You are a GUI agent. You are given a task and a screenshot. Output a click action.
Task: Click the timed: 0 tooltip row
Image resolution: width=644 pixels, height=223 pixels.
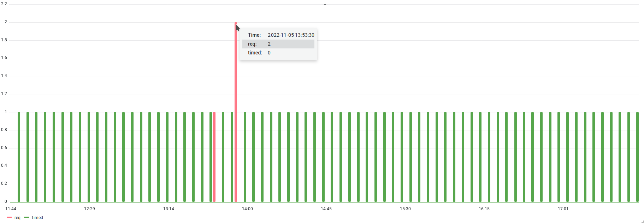pos(278,53)
